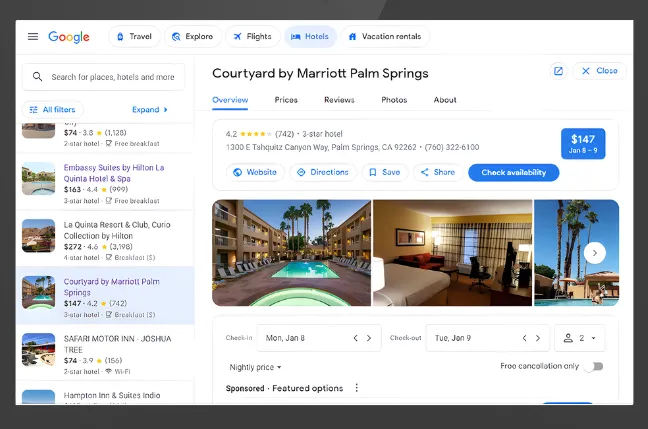This screenshot has width=648, height=429.
Task: Click the search for places and hotels field
Action: 112,77
